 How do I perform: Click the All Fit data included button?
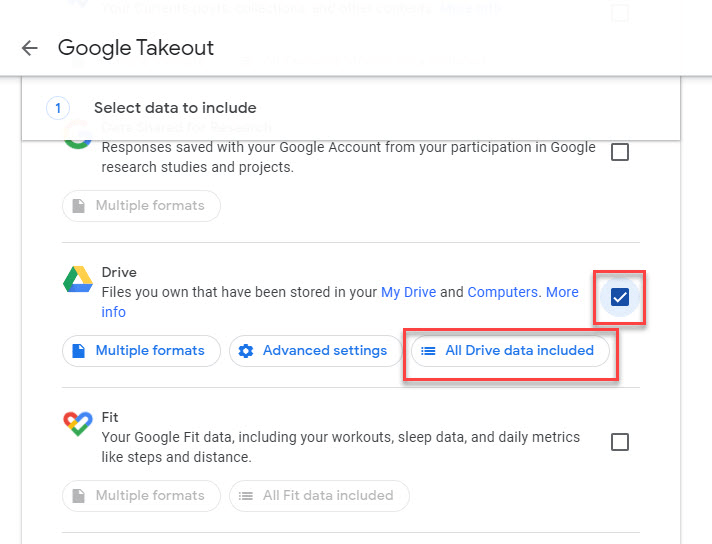click(x=319, y=495)
